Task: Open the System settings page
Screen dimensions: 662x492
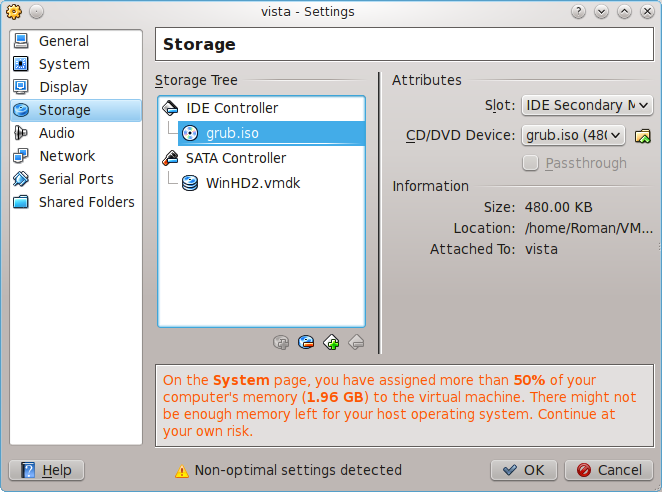Action: point(76,64)
